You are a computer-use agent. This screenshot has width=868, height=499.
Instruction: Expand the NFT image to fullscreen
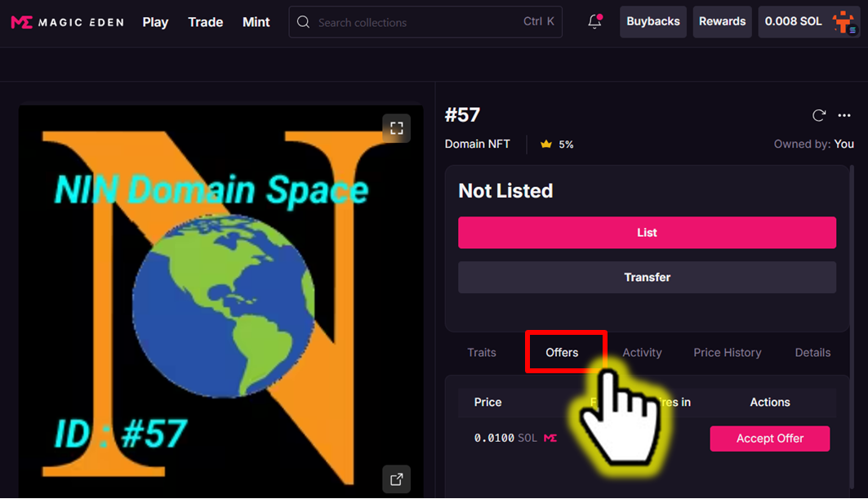point(396,127)
